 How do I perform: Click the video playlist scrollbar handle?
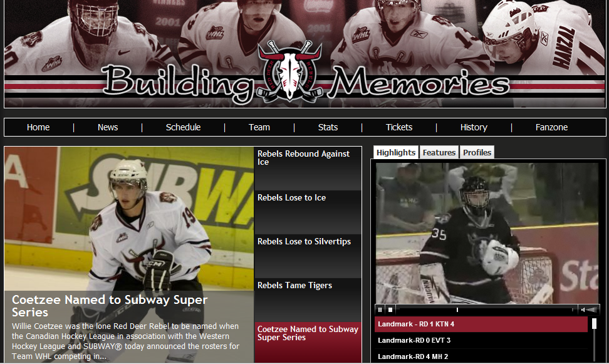tap(594, 324)
